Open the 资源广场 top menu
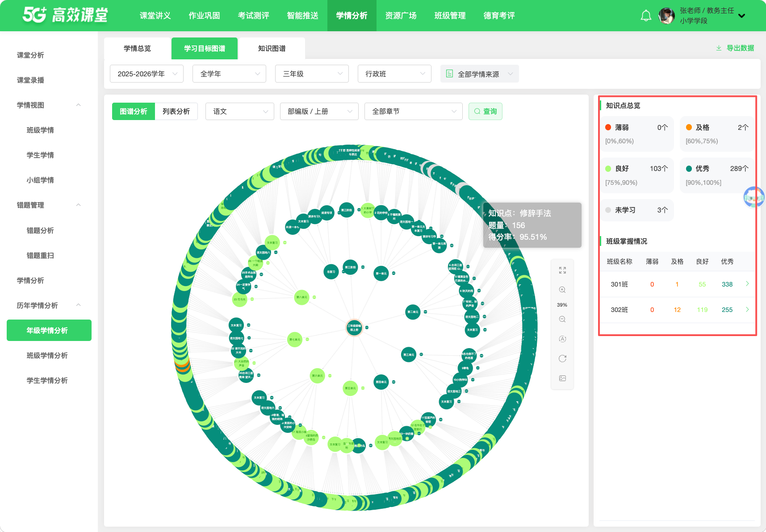766x532 pixels. pos(401,16)
